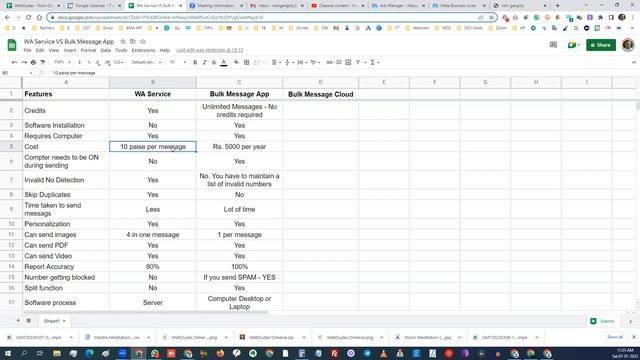Open the font family dropdown

click(x=147, y=62)
